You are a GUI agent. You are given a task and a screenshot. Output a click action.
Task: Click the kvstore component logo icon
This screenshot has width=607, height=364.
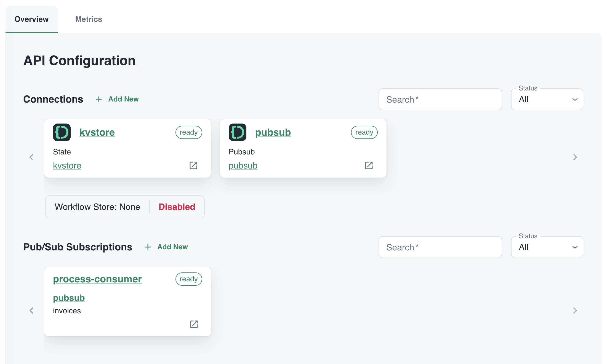point(62,132)
